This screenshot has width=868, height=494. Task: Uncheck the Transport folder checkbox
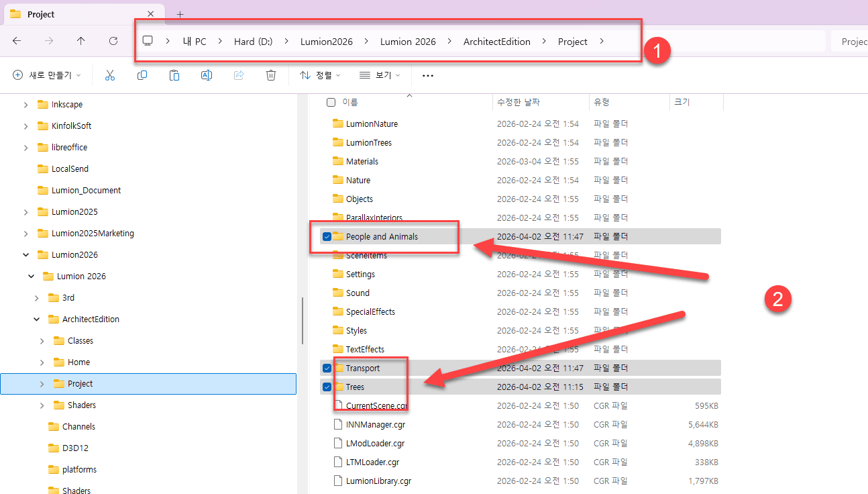pyautogui.click(x=327, y=368)
